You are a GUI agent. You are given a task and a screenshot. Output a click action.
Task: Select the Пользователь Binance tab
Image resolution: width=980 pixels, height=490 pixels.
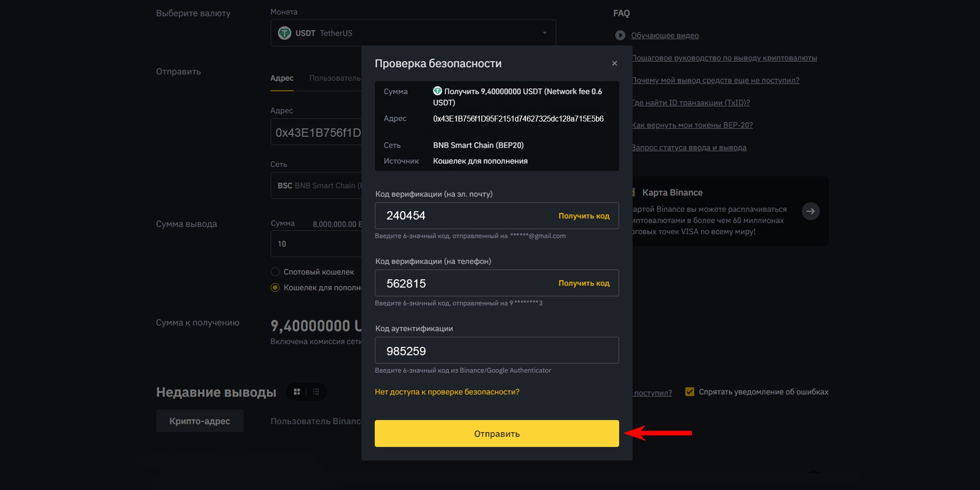click(316, 421)
